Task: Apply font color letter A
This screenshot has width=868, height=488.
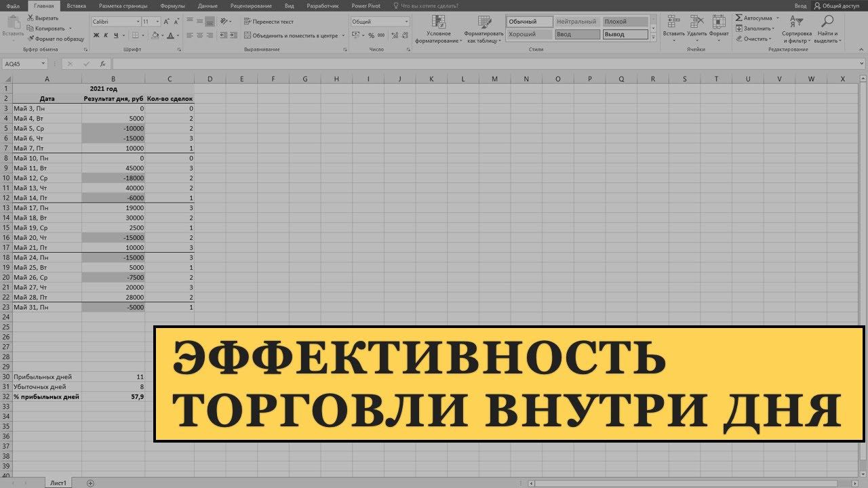Action: tap(169, 35)
